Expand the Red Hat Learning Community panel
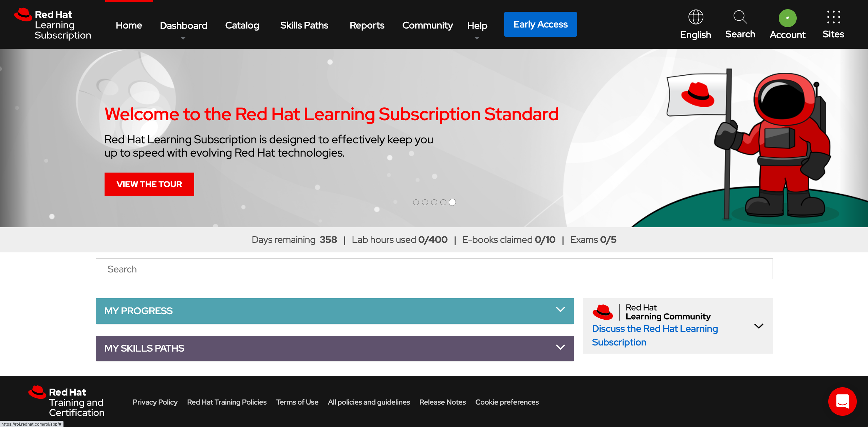Viewport: 868px width, 427px height. pos(759,326)
